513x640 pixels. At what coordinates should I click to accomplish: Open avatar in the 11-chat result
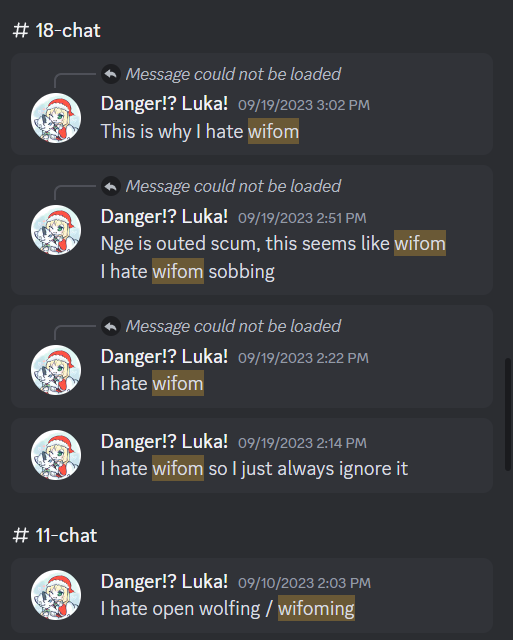56,595
